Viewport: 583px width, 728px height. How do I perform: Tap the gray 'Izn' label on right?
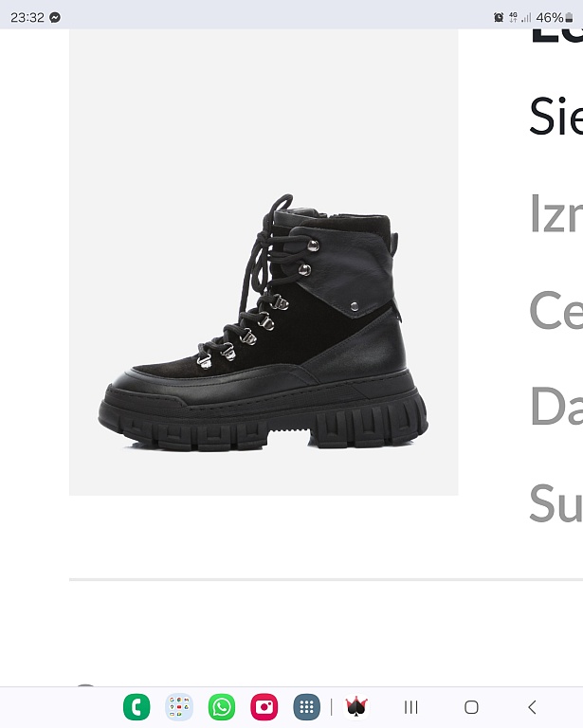556,213
